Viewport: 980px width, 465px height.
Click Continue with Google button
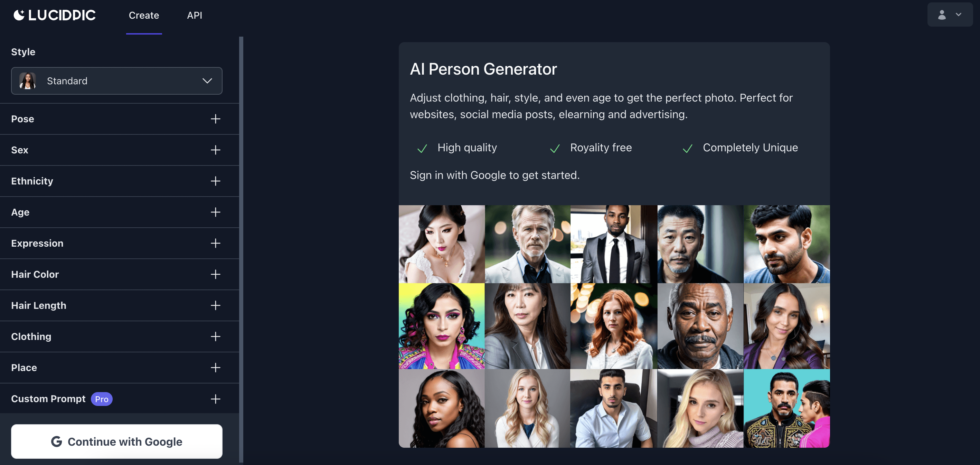pos(117,442)
